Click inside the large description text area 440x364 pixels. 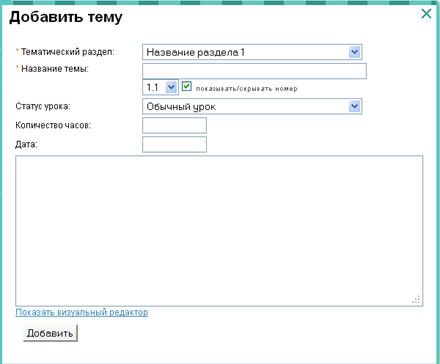click(219, 231)
